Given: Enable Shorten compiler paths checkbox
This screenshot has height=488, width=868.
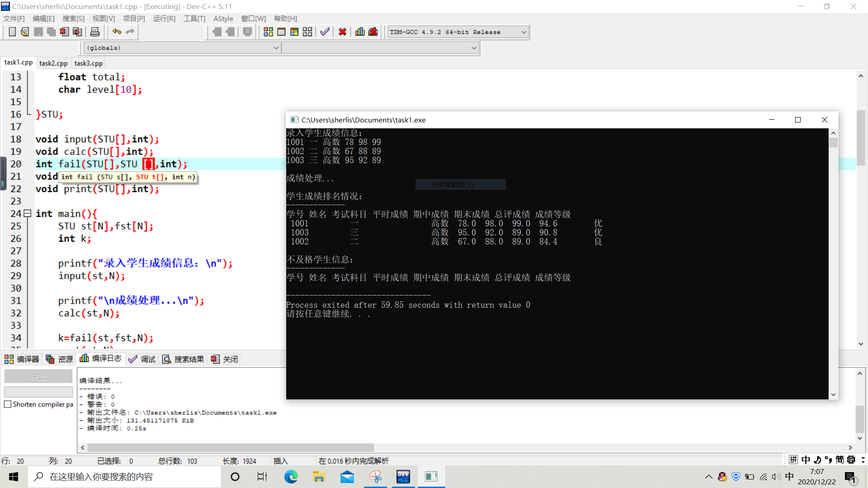Looking at the screenshot, I should (x=8, y=404).
